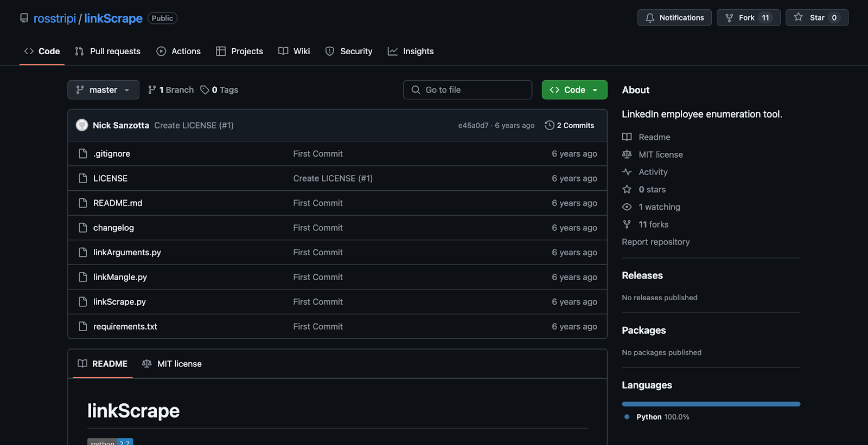
Task: Click the blue Python language dot
Action: [x=627, y=417]
